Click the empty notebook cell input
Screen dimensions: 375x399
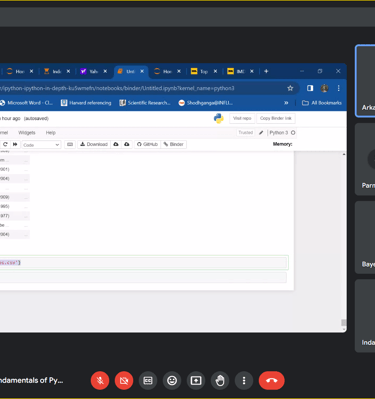coord(143,277)
